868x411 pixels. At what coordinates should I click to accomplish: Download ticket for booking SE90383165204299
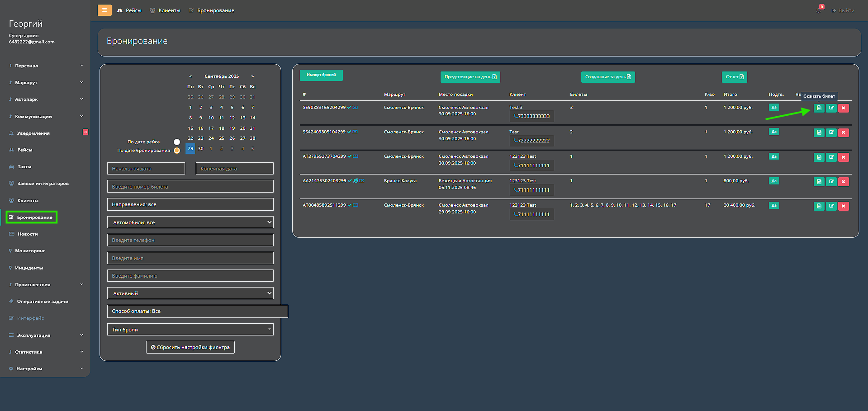tap(819, 108)
